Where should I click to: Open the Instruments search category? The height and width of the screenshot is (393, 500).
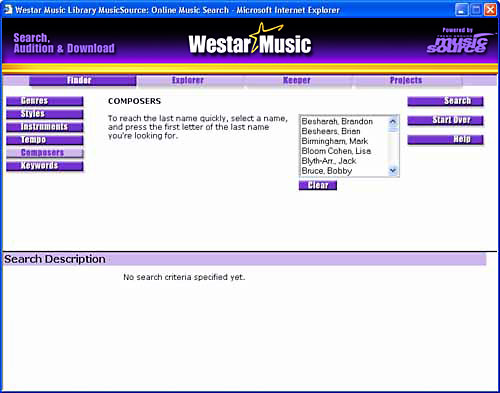click(45, 127)
